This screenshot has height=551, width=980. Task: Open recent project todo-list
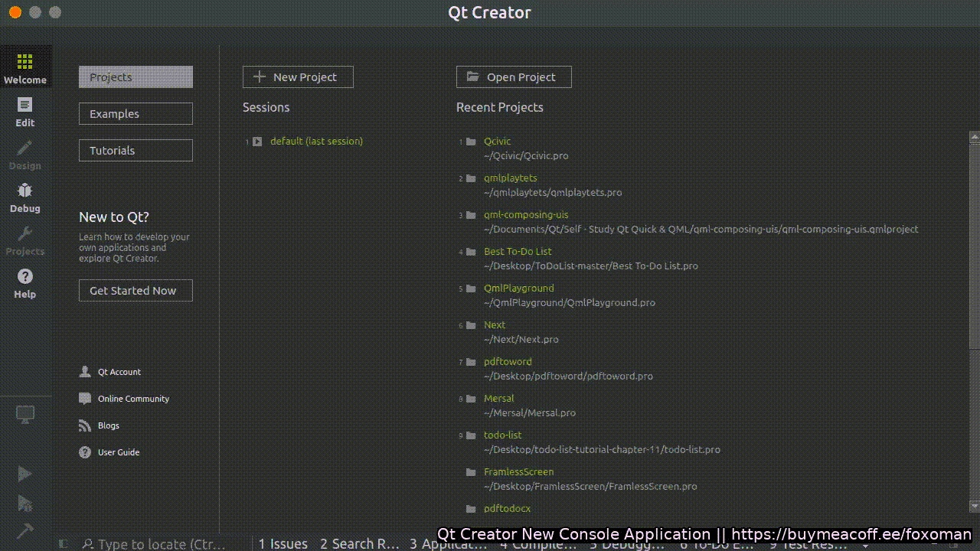(503, 435)
